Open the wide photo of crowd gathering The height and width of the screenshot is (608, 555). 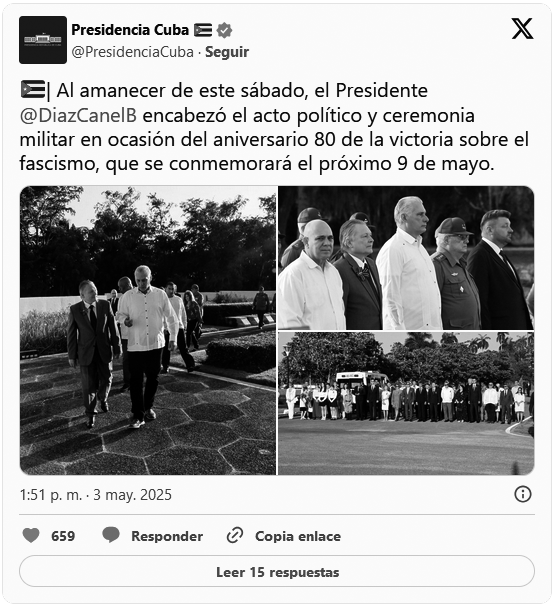[x=406, y=403]
